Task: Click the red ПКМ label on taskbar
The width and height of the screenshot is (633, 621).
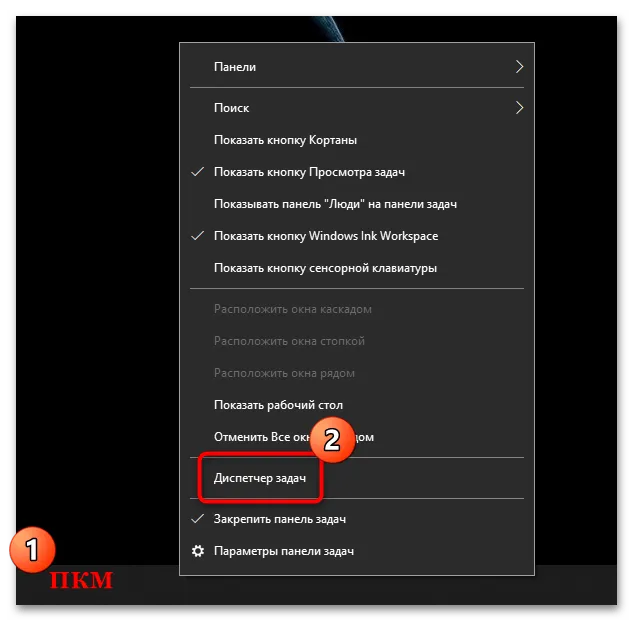Action: [82, 581]
